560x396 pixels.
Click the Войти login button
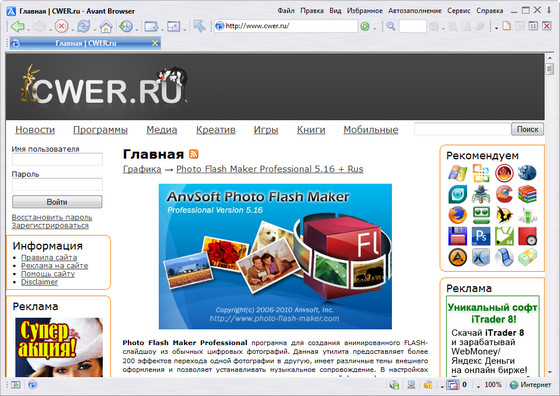tap(57, 202)
